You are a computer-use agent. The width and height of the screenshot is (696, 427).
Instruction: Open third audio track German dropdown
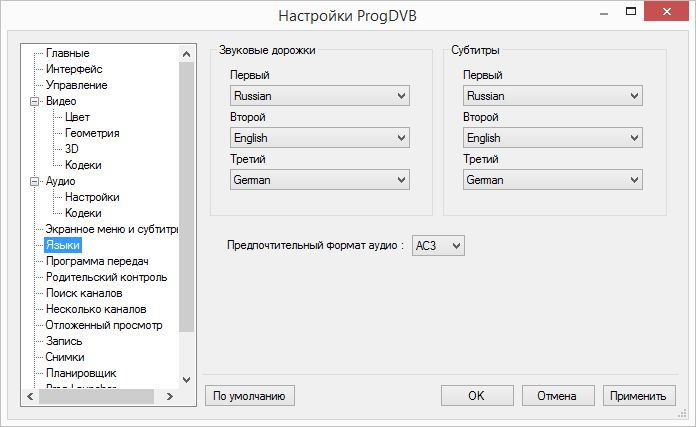320,180
